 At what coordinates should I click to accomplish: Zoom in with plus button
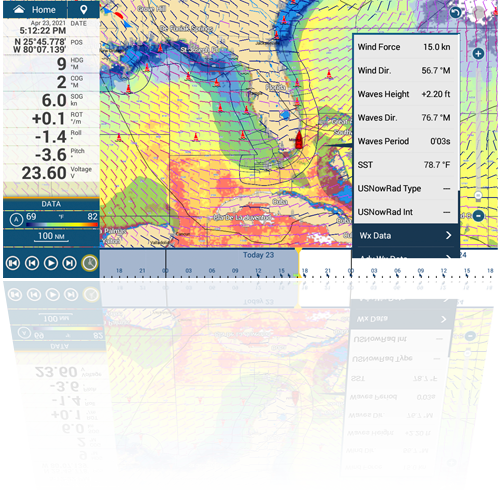click(478, 53)
